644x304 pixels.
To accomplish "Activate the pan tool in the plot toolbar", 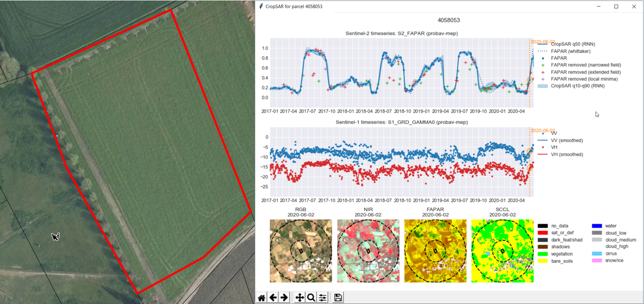I will point(299,297).
